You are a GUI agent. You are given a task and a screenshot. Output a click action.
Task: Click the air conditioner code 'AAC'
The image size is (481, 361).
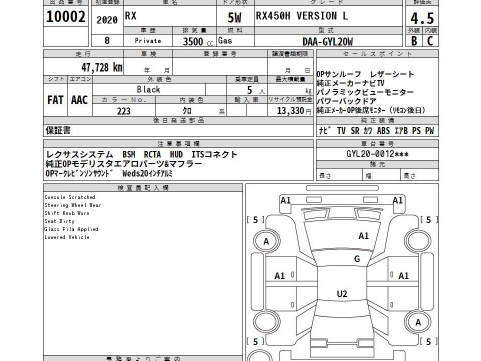(x=79, y=100)
